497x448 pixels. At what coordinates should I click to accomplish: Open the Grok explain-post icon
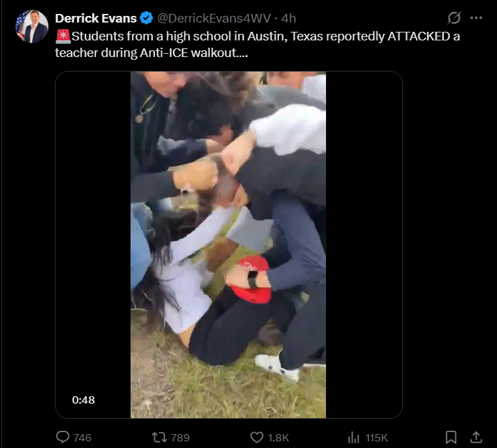tap(454, 18)
